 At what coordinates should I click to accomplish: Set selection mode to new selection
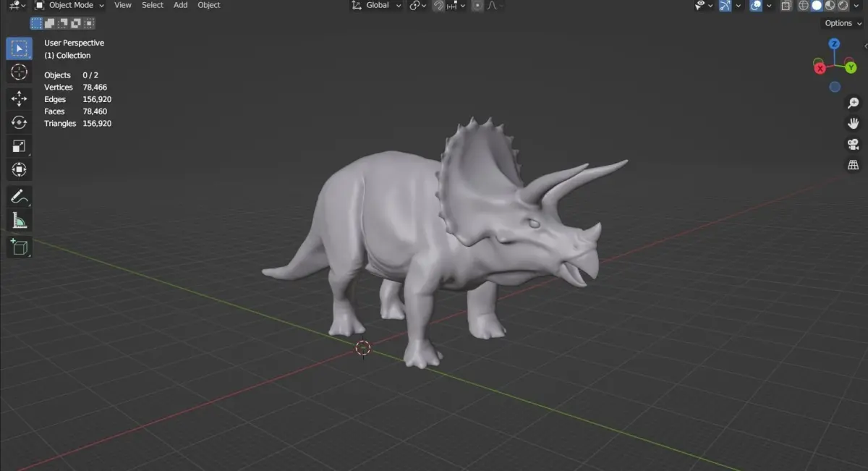[x=36, y=23]
